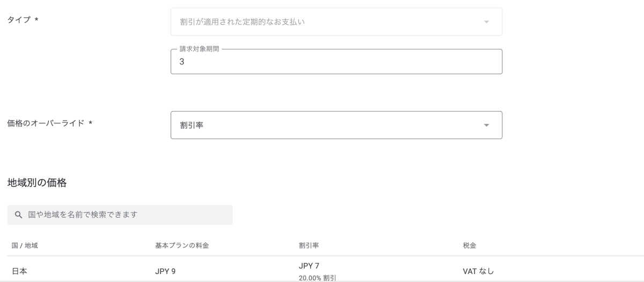The image size is (644, 282).
Task: Click the 国 / 地域 column header
Action: 25,246
